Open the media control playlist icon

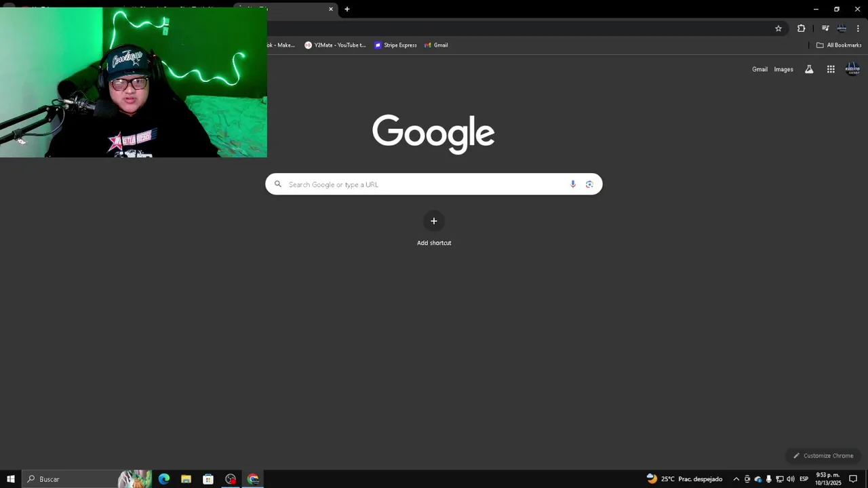pyautogui.click(x=825, y=28)
